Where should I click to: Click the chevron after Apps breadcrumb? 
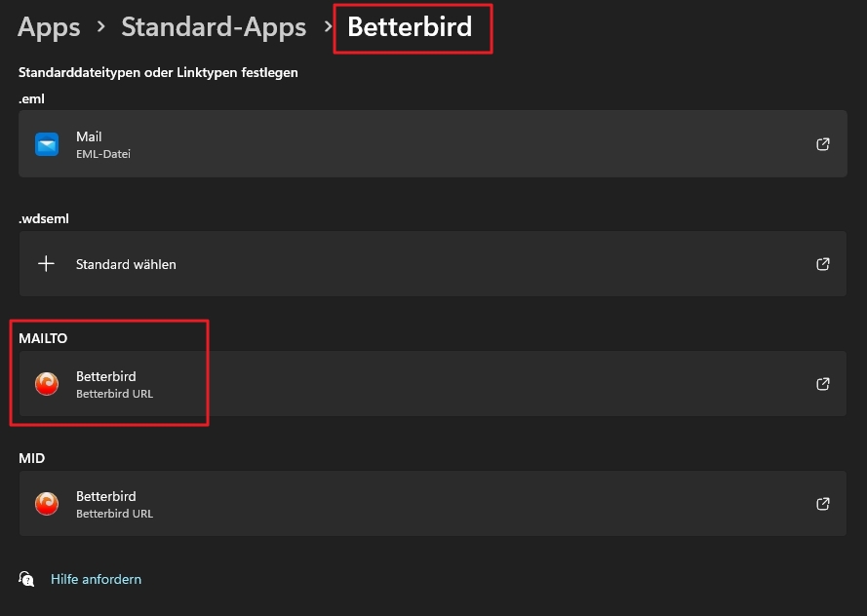coord(100,28)
